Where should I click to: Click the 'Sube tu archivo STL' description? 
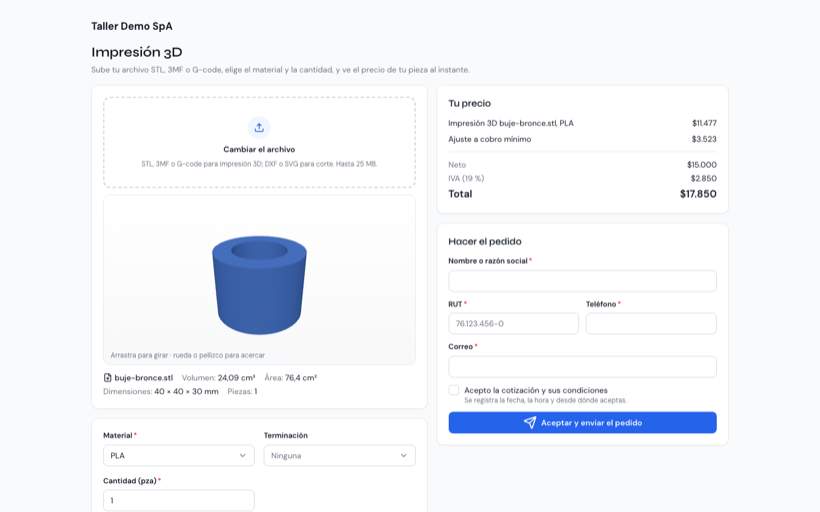280,70
